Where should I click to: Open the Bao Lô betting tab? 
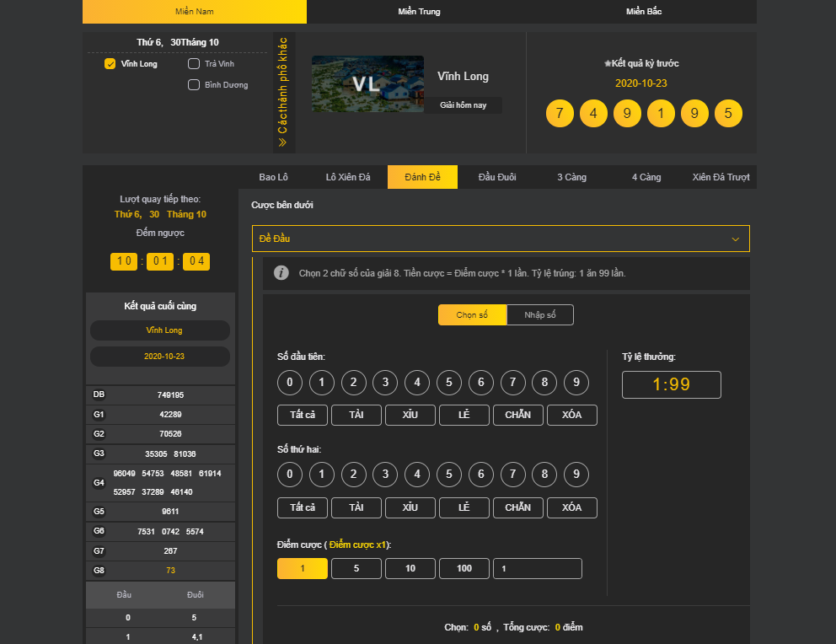click(x=273, y=177)
